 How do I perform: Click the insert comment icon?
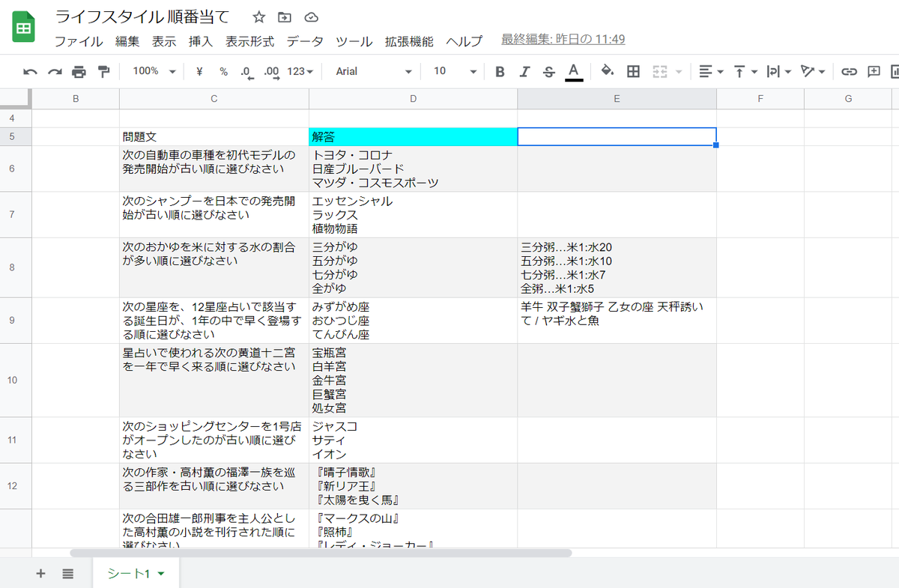click(874, 71)
